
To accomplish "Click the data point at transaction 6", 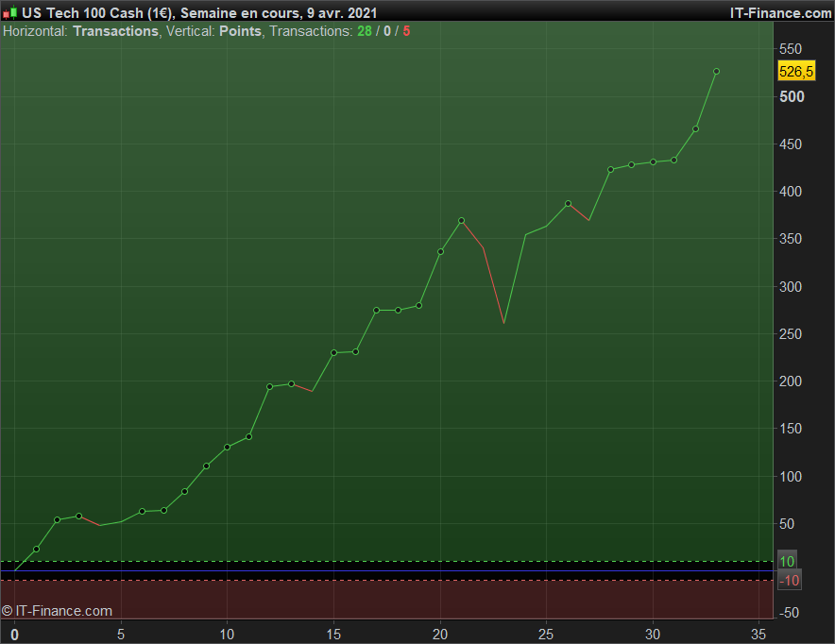I will click(143, 512).
